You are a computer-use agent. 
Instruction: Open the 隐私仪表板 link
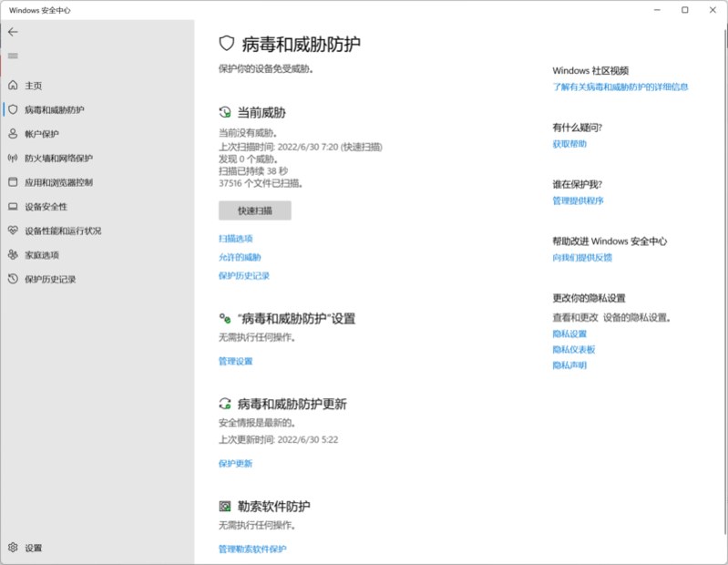click(573, 349)
